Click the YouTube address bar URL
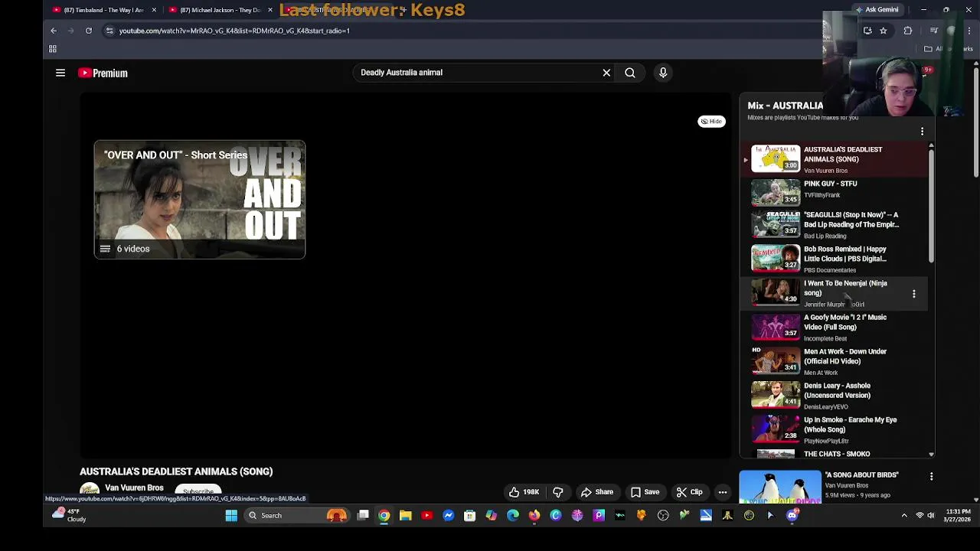The width and height of the screenshot is (980, 551). tap(234, 31)
